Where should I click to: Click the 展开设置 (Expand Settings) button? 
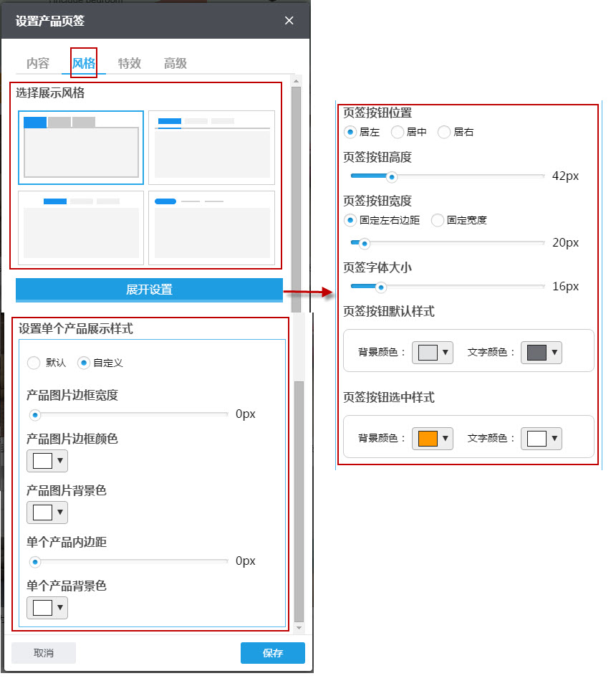(x=149, y=290)
